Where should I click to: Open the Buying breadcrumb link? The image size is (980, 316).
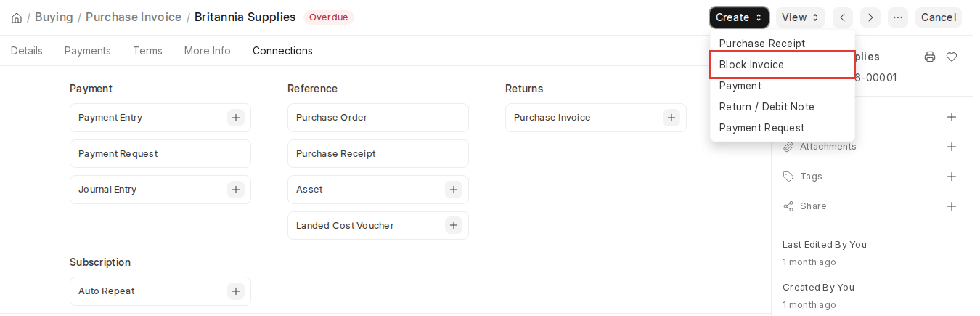point(54,17)
